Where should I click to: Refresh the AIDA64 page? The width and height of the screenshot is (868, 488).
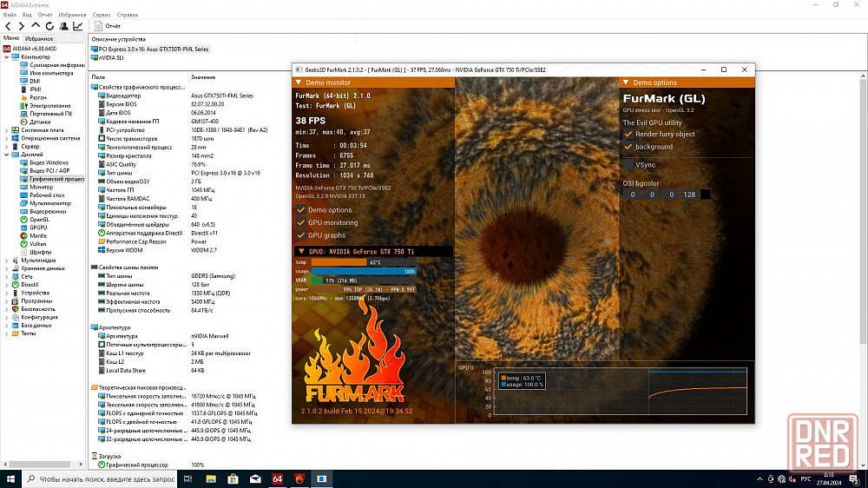coord(49,26)
